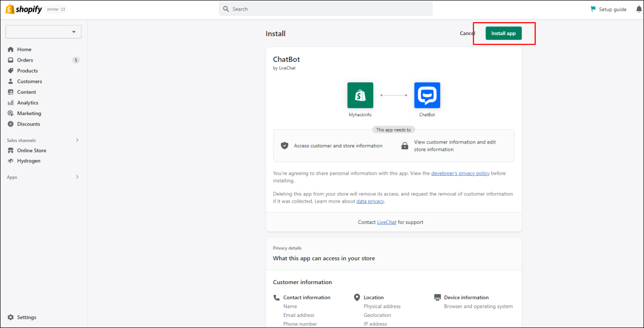
Task: Click the Marketing target icon
Action: pyautogui.click(x=11, y=113)
